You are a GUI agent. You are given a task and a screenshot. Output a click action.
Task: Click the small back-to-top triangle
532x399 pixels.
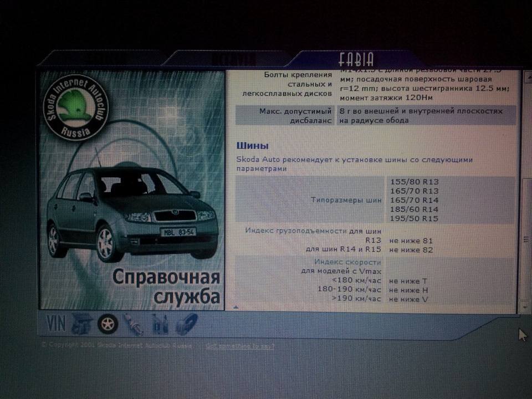236,308
